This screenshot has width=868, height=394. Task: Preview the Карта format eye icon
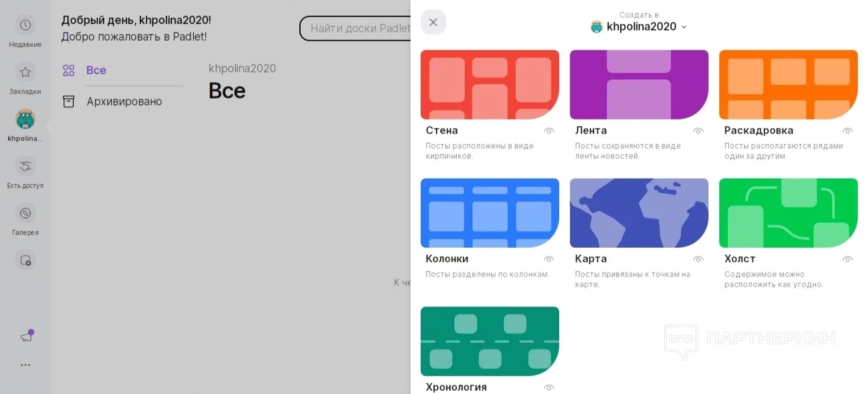click(x=698, y=259)
